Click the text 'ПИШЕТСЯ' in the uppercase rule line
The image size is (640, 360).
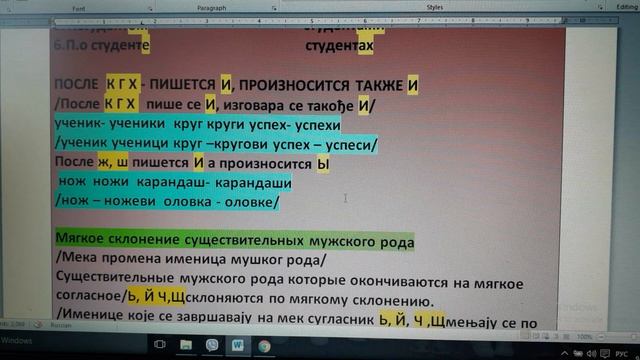point(182,84)
